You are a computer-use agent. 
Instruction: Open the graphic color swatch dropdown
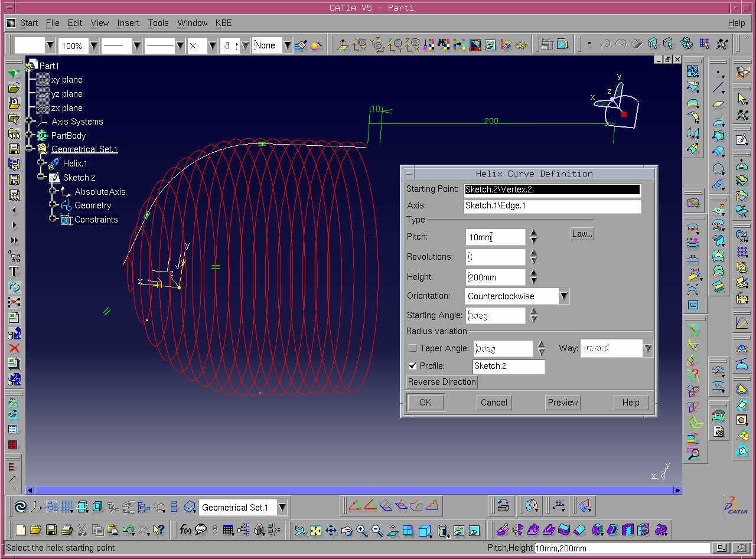pos(50,45)
